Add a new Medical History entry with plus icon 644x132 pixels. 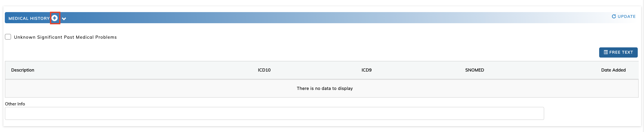pyautogui.click(x=54, y=18)
